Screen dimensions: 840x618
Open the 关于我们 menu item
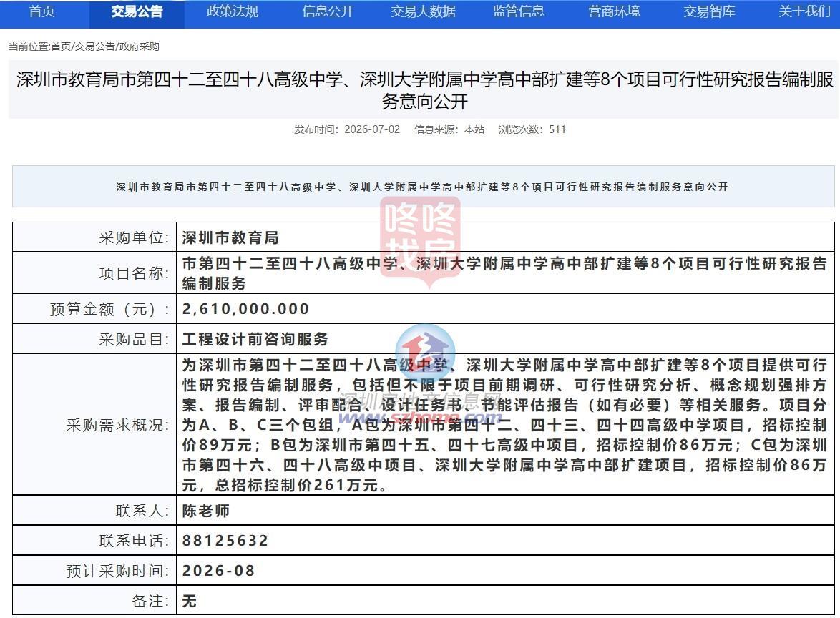(804, 11)
